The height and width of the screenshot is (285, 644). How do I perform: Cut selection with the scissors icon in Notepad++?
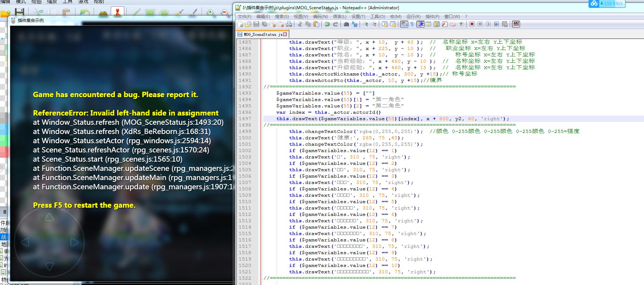pyautogui.click(x=300, y=24)
